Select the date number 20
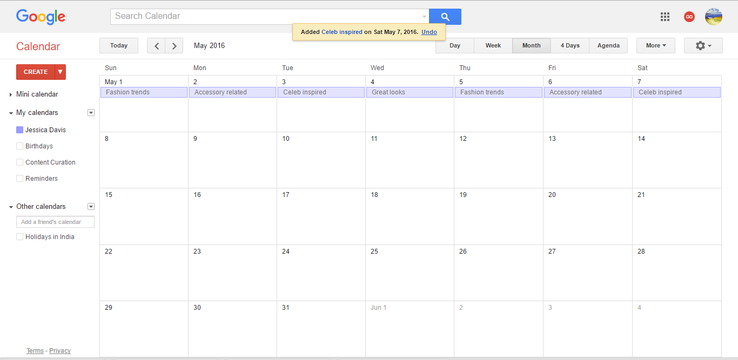The image size is (738, 360). tap(552, 195)
